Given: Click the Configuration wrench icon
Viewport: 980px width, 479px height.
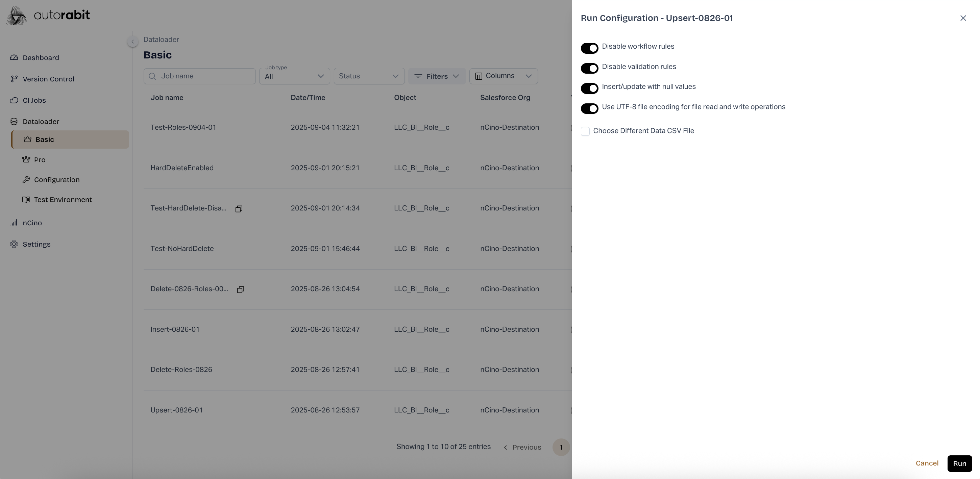Looking at the screenshot, I should (x=26, y=180).
